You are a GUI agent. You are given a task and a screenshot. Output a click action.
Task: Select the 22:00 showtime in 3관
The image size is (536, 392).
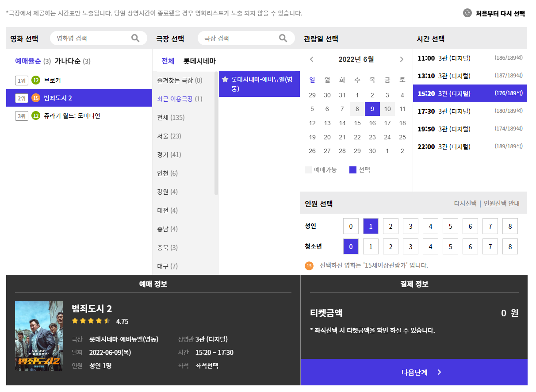pos(470,146)
